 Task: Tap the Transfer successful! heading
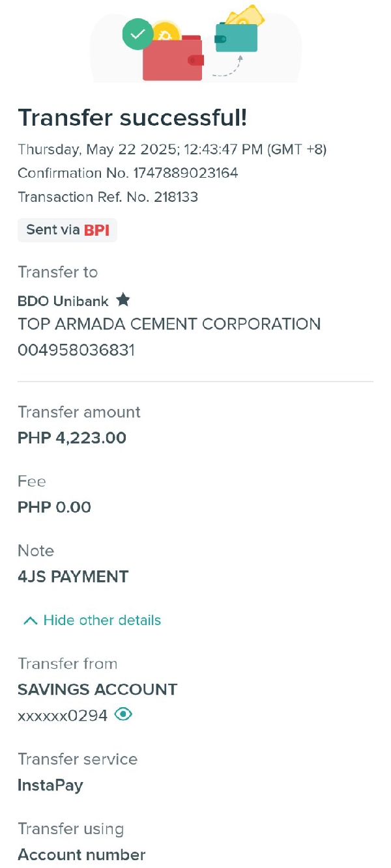132,118
